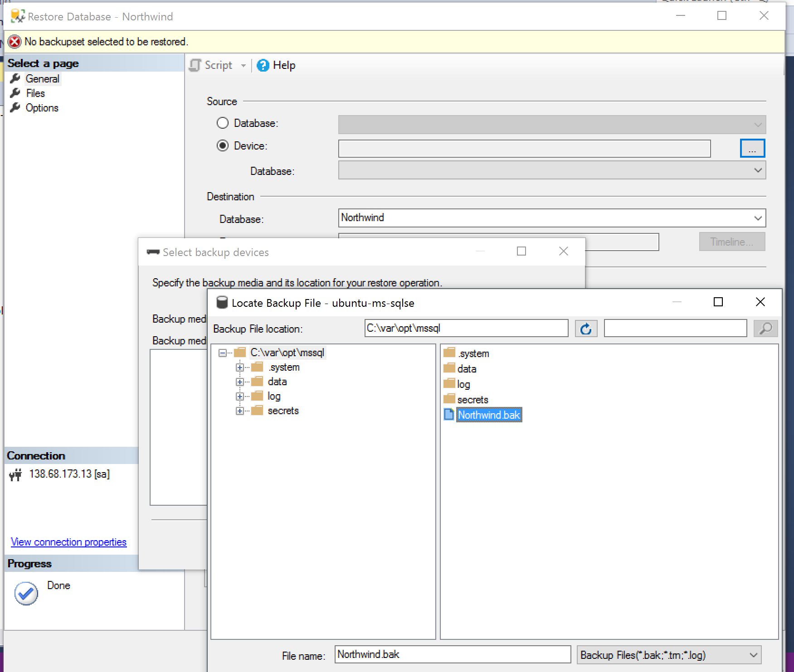The height and width of the screenshot is (672, 794).
Task: Switch to the Files page
Action: pyautogui.click(x=35, y=93)
